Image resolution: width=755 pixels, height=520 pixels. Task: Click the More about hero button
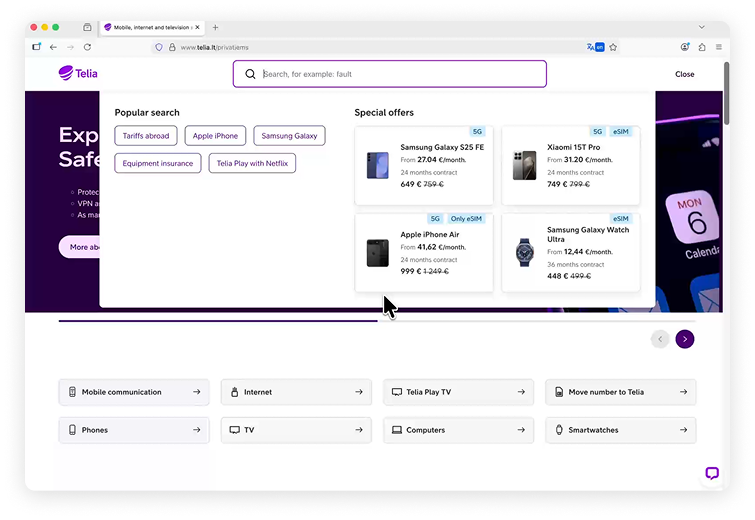[80, 247]
